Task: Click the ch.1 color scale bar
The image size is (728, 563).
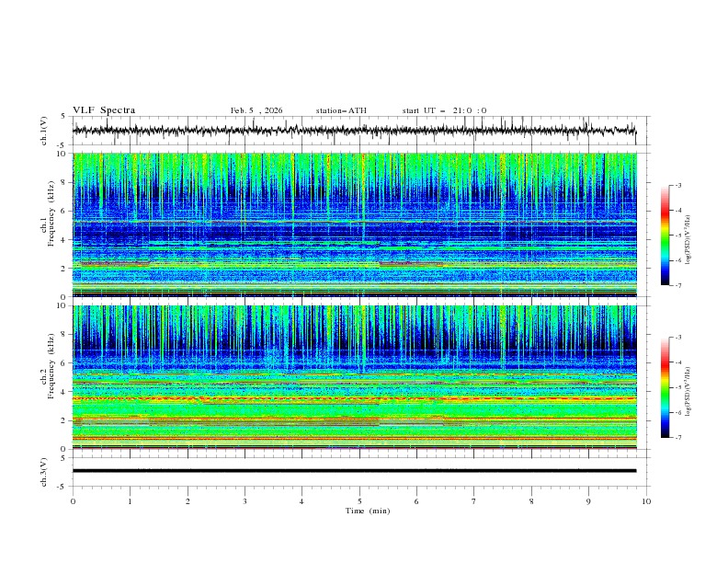Action: pyautogui.click(x=665, y=236)
